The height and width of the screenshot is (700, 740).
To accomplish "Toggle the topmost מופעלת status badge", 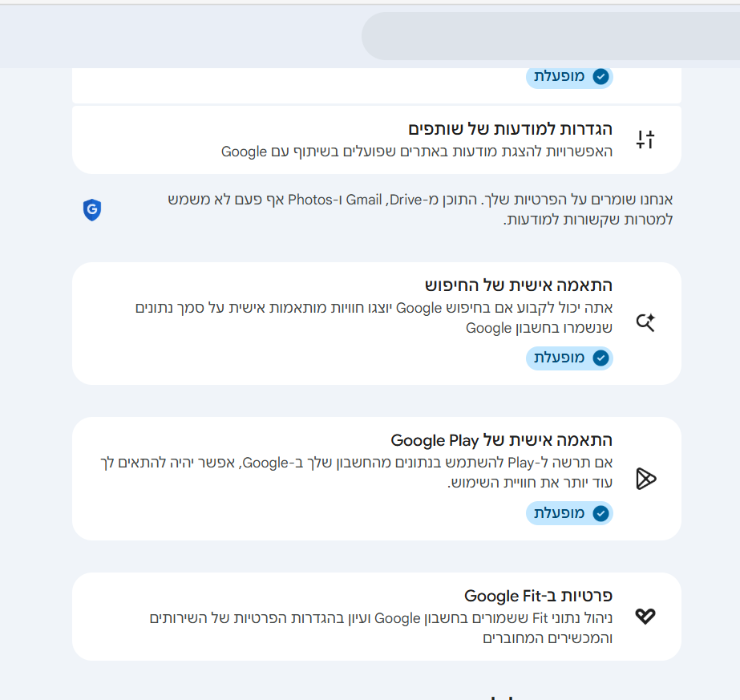I will coord(569,77).
